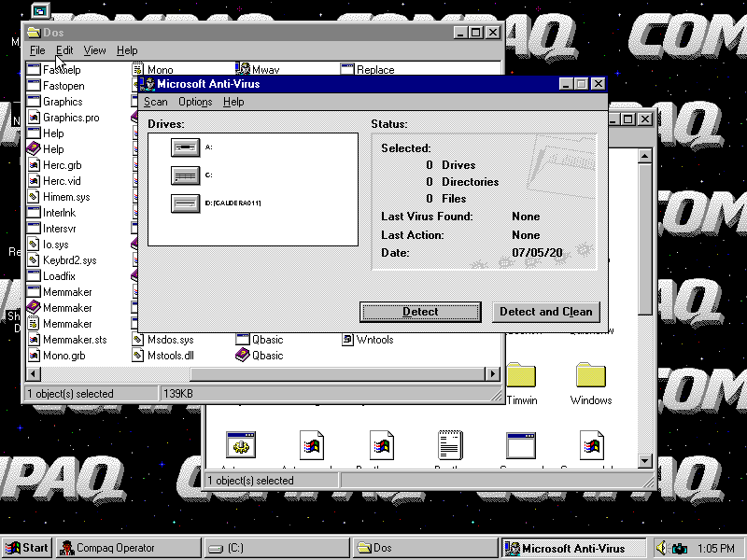Click Microsoft Anti-Virus taskbar button
This screenshot has width=747, height=560.
tap(573, 548)
